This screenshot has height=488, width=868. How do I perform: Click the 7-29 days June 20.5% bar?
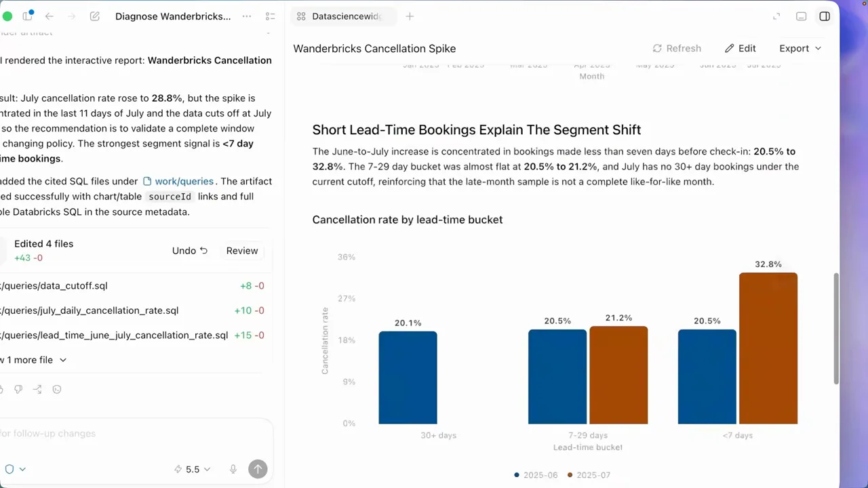click(557, 377)
